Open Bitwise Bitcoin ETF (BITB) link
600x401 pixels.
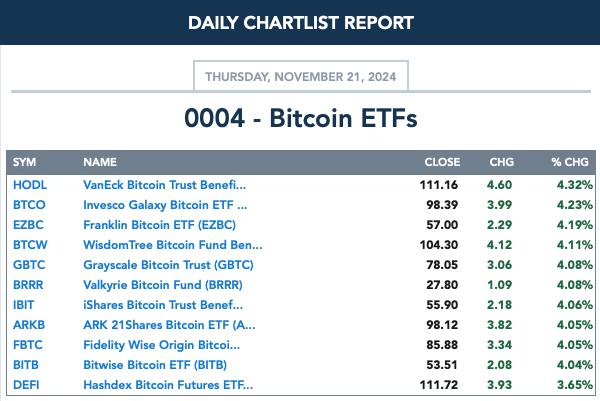(x=155, y=365)
